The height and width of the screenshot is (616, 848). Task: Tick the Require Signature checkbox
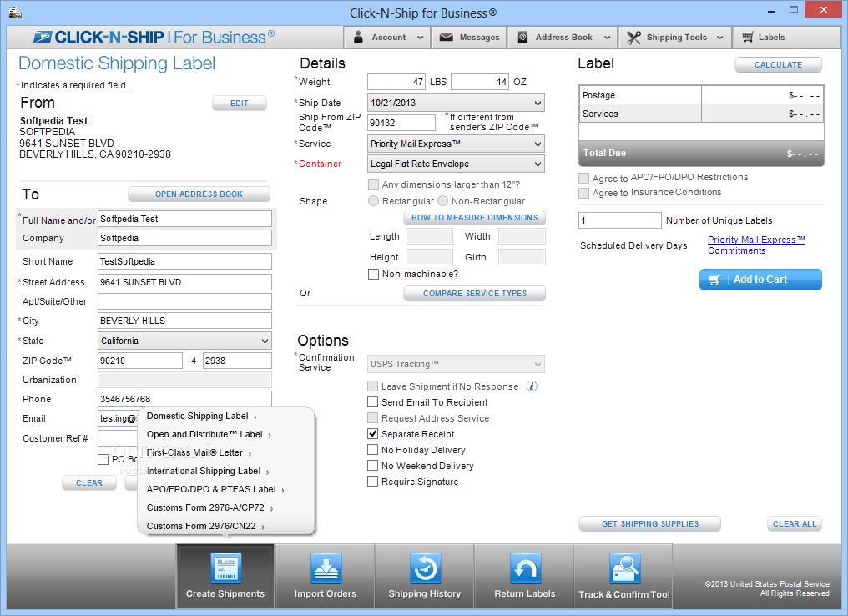coord(372,482)
